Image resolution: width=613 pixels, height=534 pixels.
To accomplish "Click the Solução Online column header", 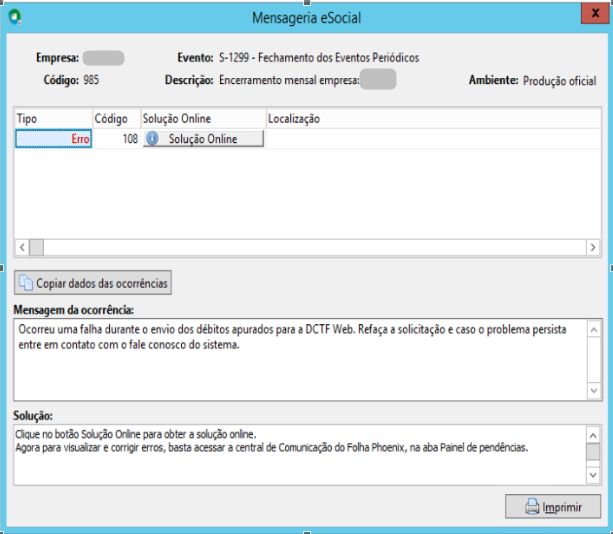I will [203, 118].
